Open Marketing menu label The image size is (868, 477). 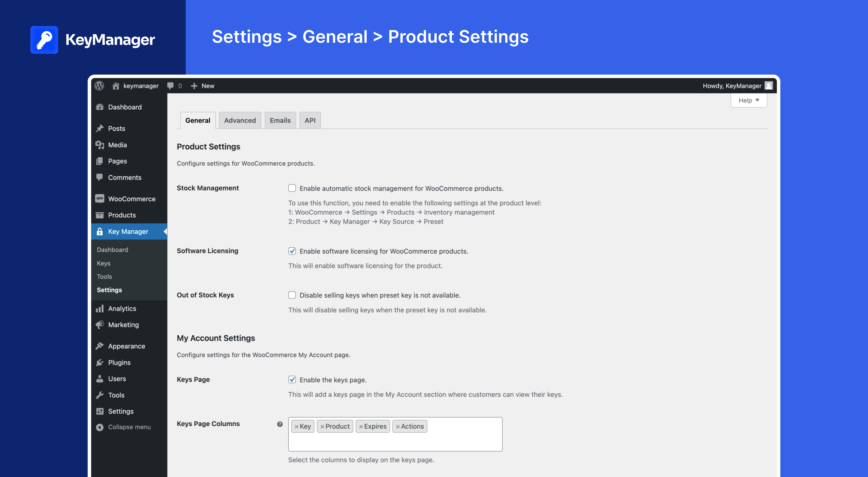pyautogui.click(x=123, y=325)
